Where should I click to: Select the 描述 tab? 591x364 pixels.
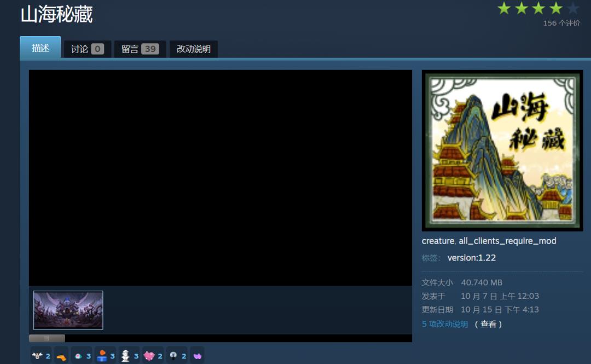click(x=40, y=48)
